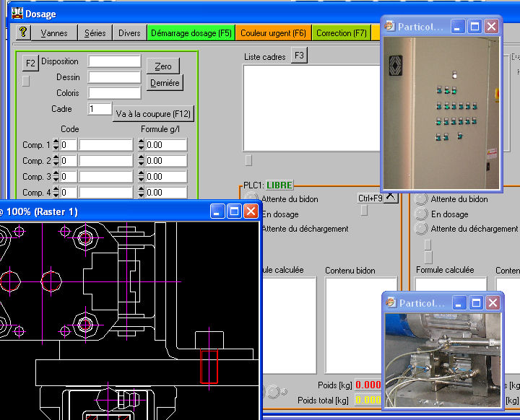Click the Disposition input field
Image resolution: width=520 pixels, height=420 pixels.
pos(114,61)
